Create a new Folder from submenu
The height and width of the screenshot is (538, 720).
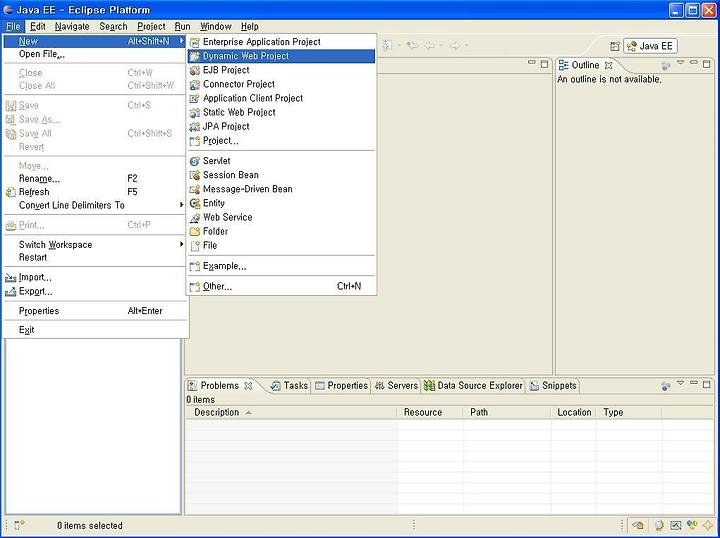(281, 231)
